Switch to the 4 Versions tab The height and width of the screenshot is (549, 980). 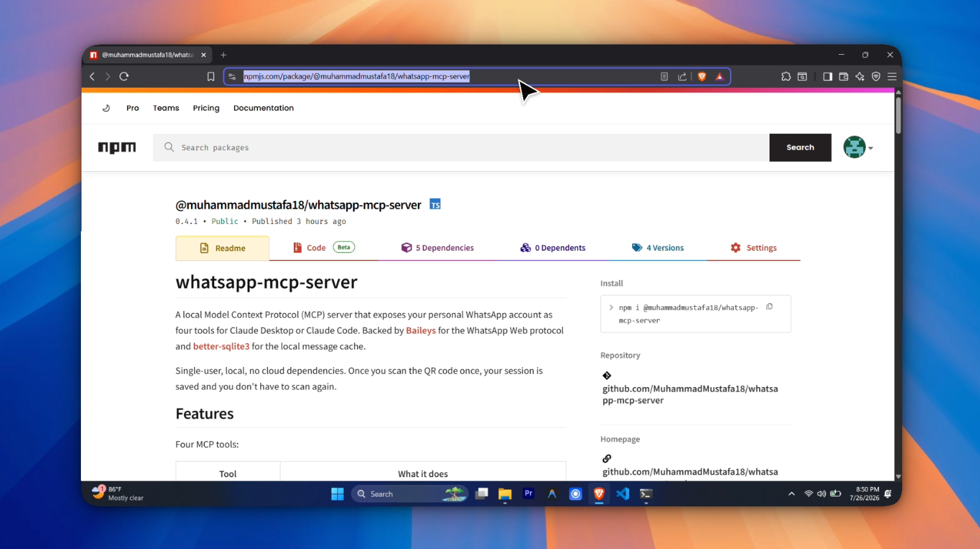[658, 248]
